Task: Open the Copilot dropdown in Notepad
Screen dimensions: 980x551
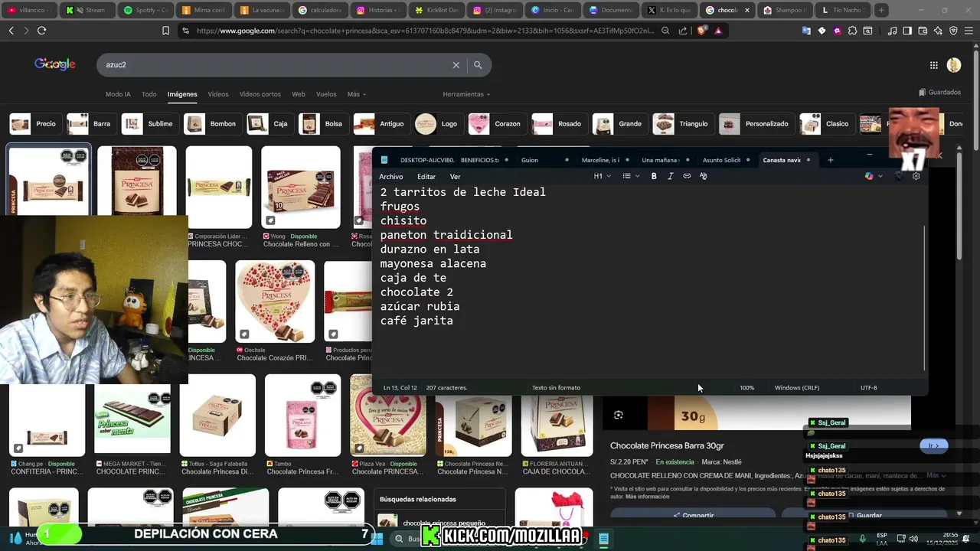Action: click(x=874, y=176)
